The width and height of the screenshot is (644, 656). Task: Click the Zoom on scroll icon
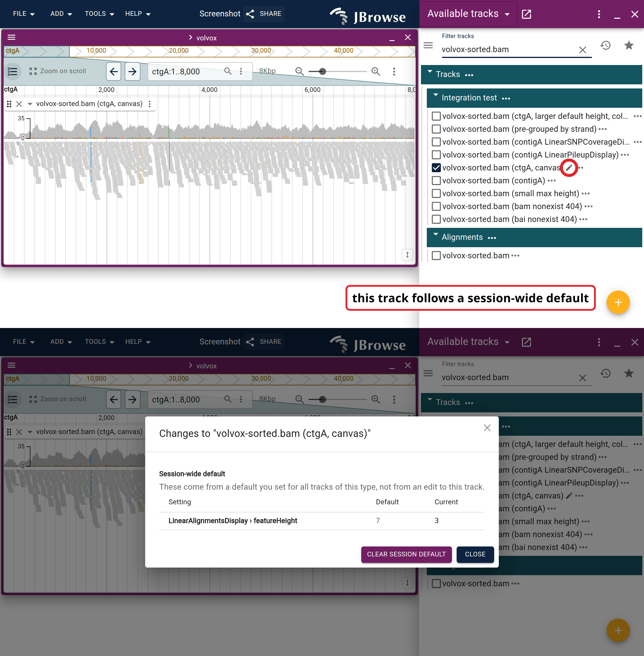(33, 71)
